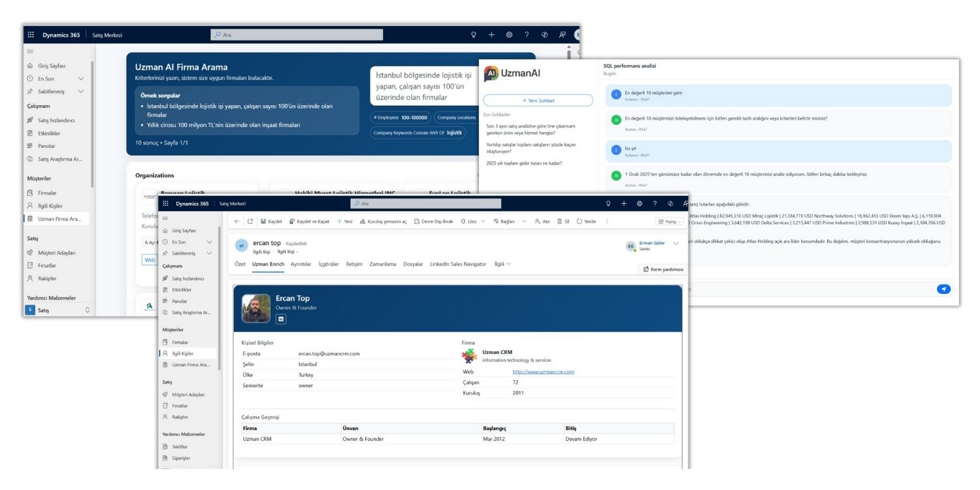The height and width of the screenshot is (490, 980).
Task: Start a chat with Yeni Sohbet button
Action: tap(538, 100)
